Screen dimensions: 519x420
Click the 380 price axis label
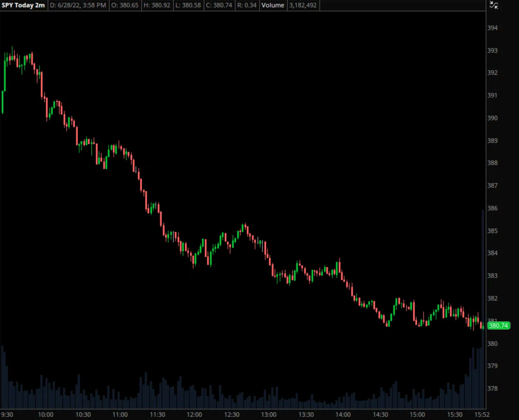click(x=493, y=344)
